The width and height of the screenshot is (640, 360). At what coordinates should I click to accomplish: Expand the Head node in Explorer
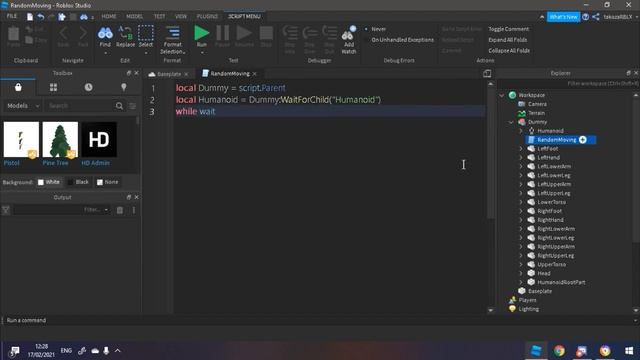pyautogui.click(x=521, y=273)
